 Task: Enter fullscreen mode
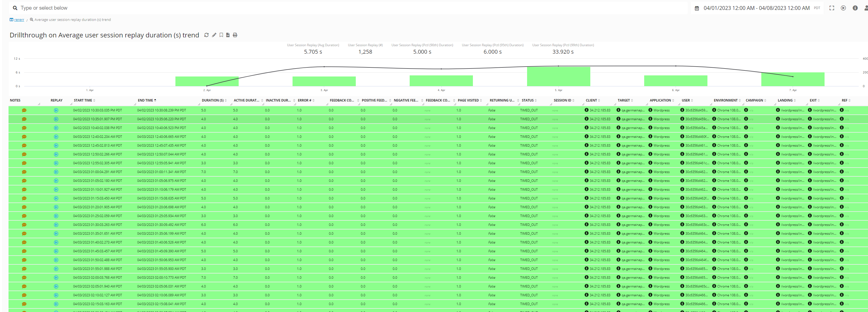(832, 8)
